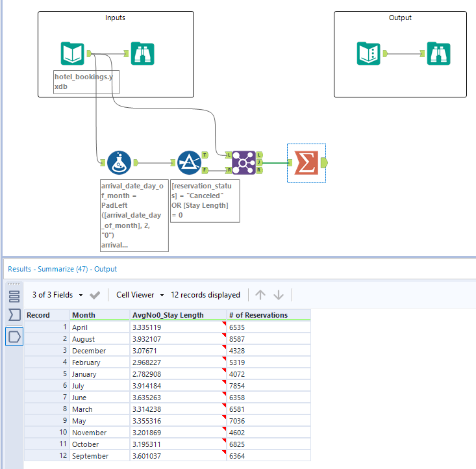Open messages view in Results sidebar
This screenshot has height=469, width=476.
click(14, 296)
